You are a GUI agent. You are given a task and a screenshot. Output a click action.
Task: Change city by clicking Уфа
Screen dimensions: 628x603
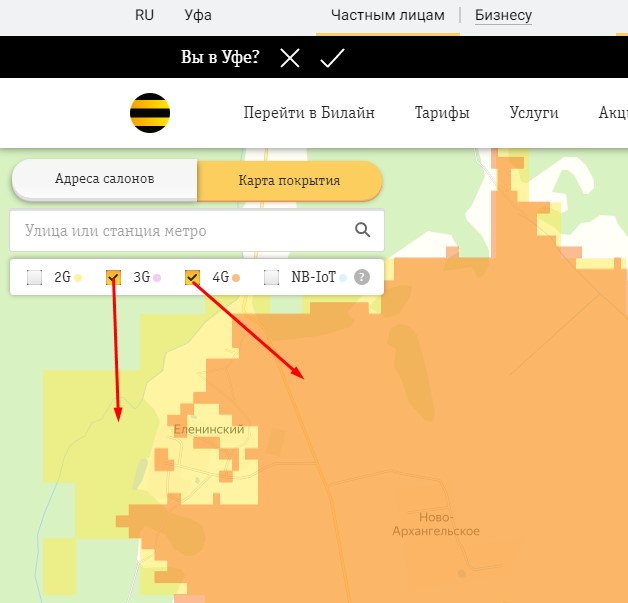coord(198,15)
